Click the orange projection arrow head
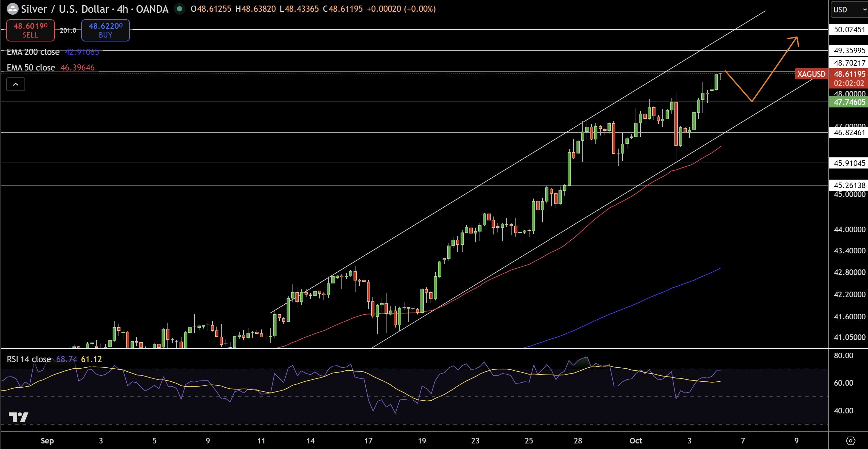868x449 pixels. click(x=795, y=40)
